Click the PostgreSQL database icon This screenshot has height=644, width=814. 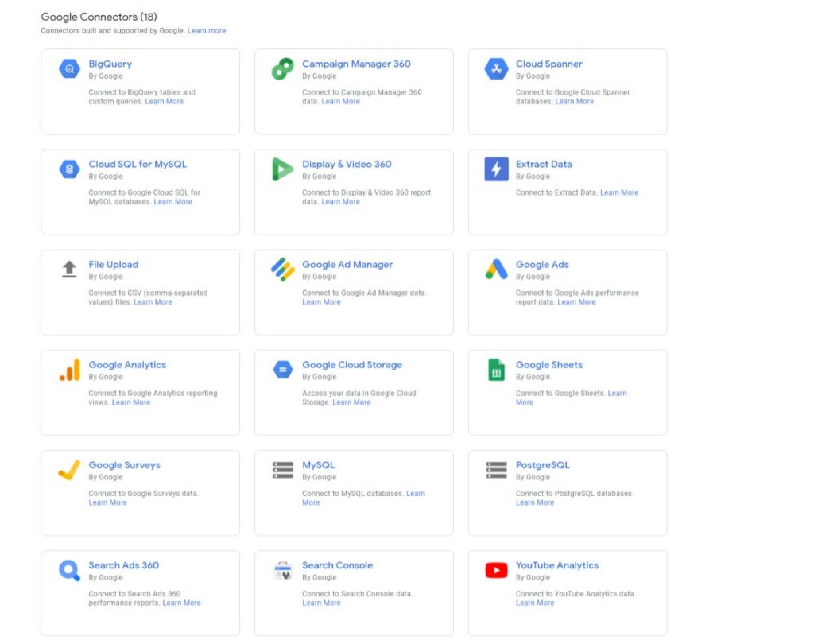pyautogui.click(x=496, y=470)
